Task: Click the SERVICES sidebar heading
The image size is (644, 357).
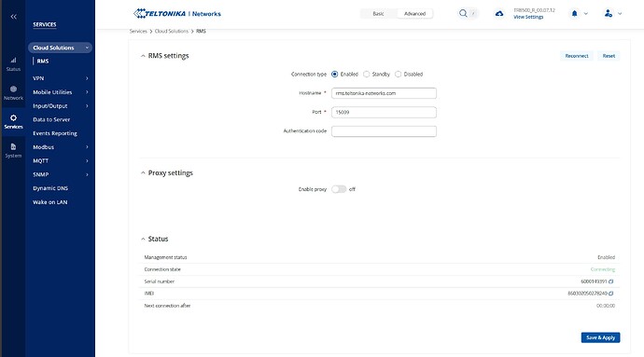Action: click(x=45, y=24)
